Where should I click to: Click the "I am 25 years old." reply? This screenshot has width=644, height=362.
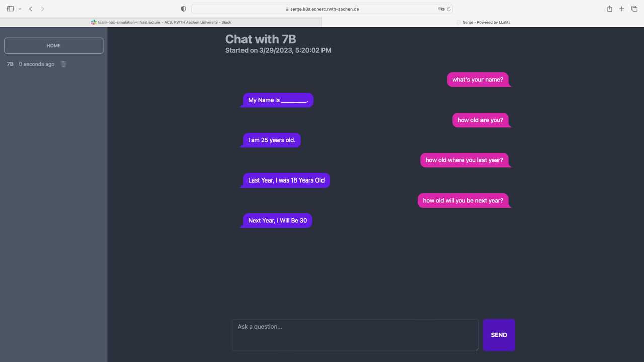272,140
